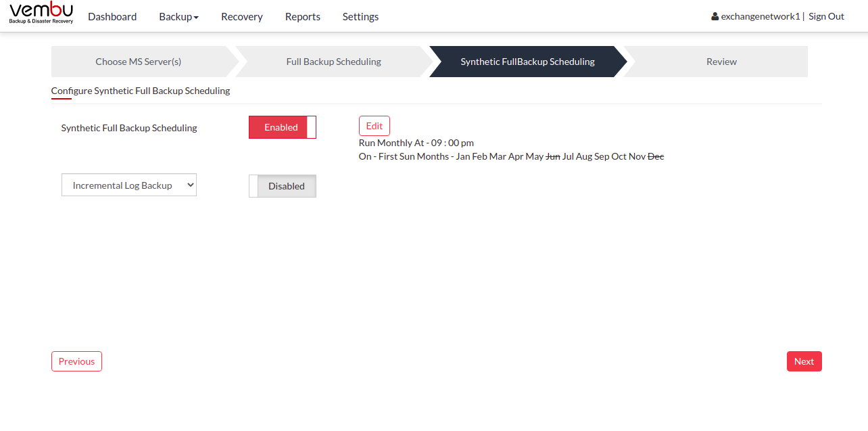Click Edit to change the monthly schedule
Image resolution: width=868 pixels, height=431 pixels.
point(375,126)
